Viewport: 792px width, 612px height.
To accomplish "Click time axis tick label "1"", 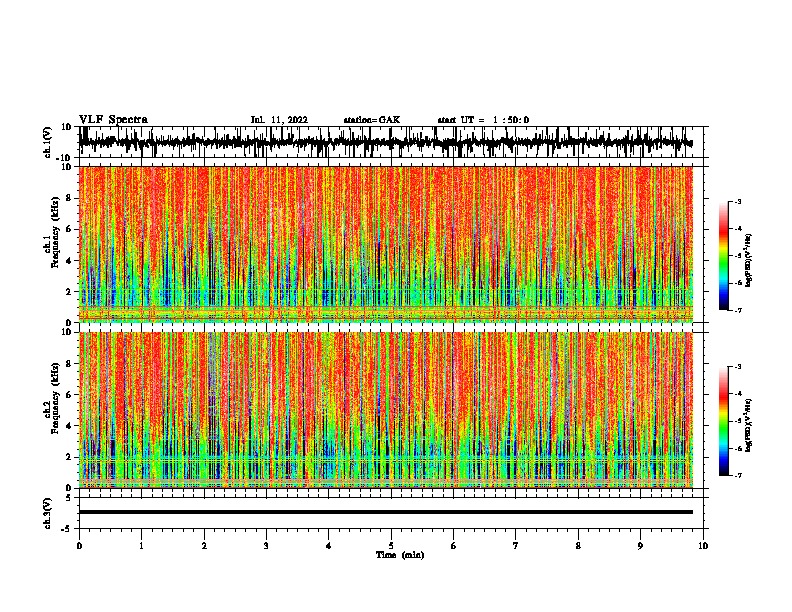I will (x=141, y=546).
